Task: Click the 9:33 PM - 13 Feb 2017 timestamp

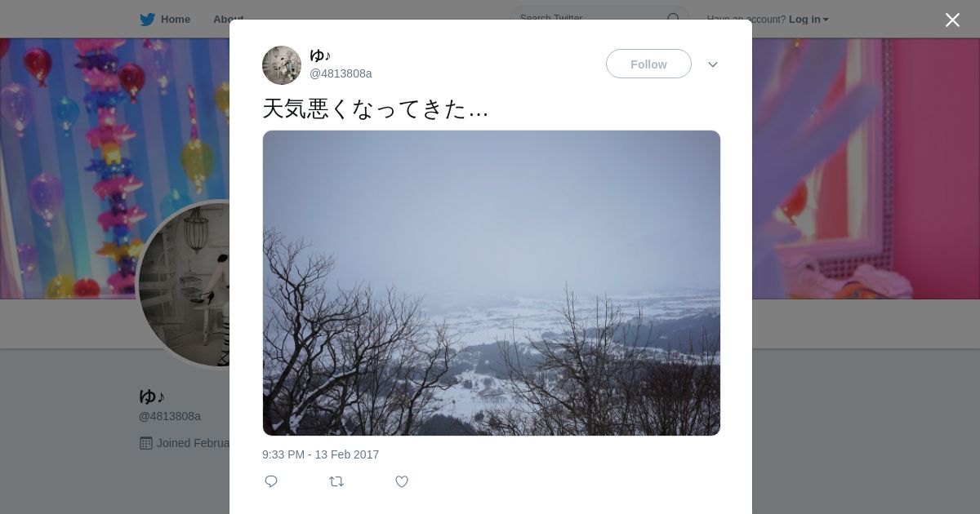Action: 320,454
